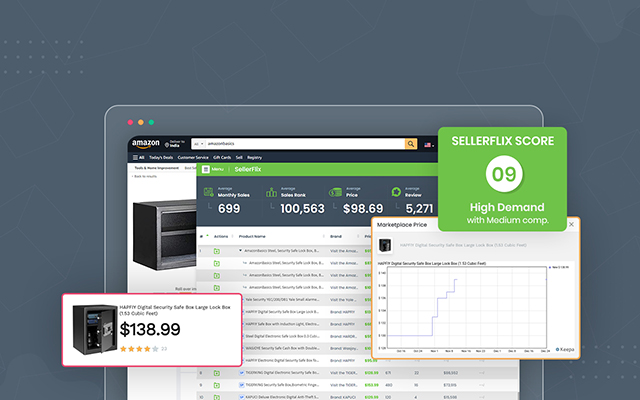Click action icon on third AmazonBasics sub-row
This screenshot has width=640, height=400.
(x=217, y=288)
